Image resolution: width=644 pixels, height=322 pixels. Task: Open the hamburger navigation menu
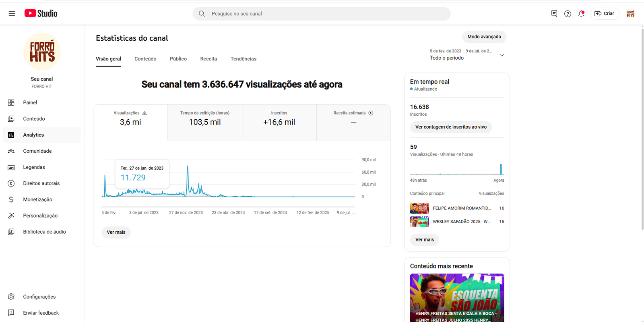coord(12,14)
